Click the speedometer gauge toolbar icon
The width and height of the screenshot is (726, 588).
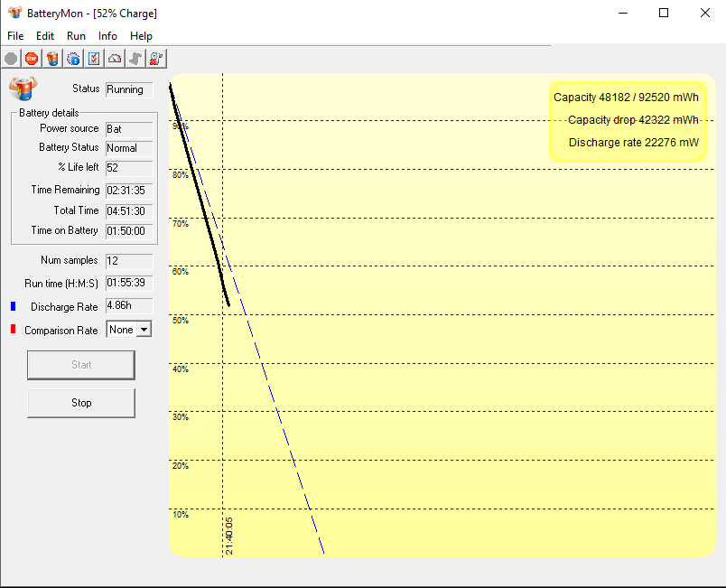(115, 59)
